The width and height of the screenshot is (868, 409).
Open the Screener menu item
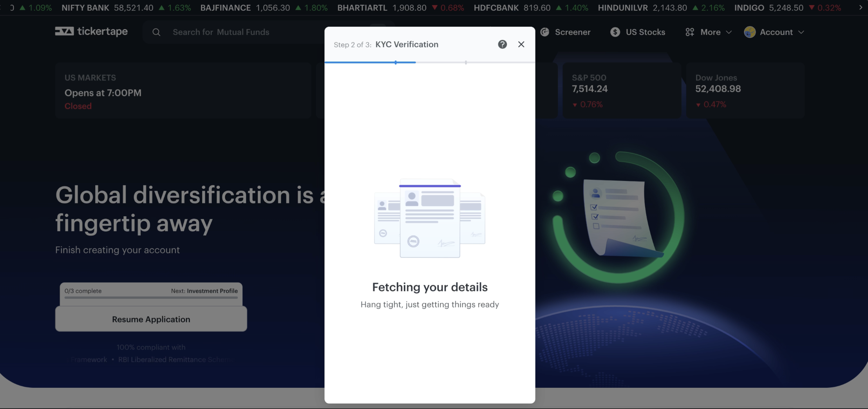point(565,32)
